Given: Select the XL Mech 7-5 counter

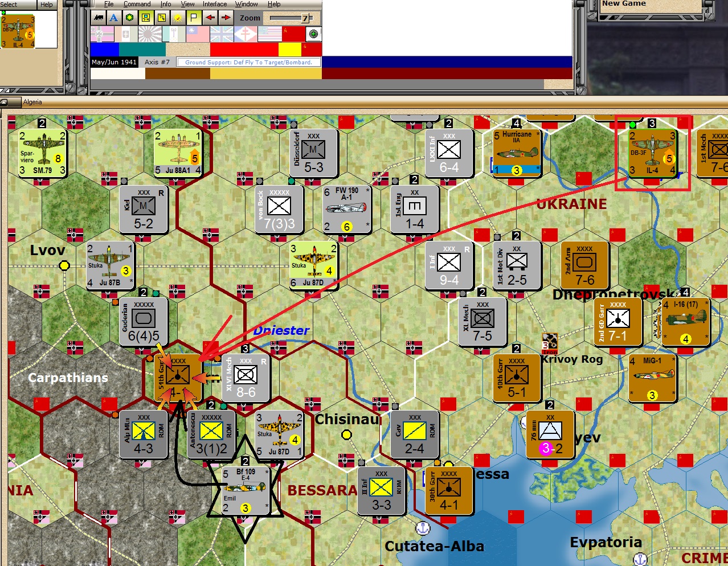Looking at the screenshot, I should pyautogui.click(x=482, y=321).
